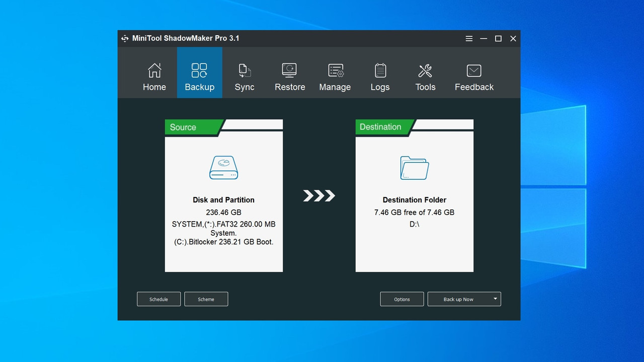The width and height of the screenshot is (644, 362).
Task: Click the SYSTEM FAT32 260.00 MB partition text
Action: 224,229
